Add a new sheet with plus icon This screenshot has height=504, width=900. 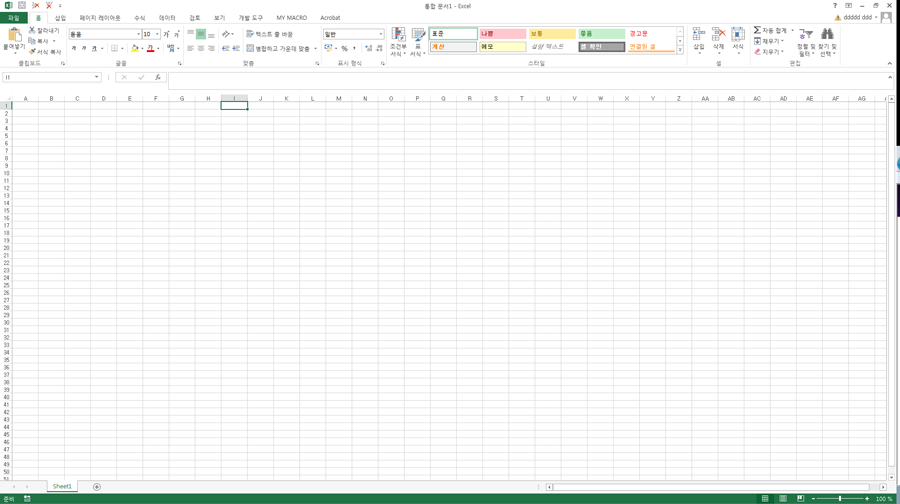click(x=96, y=487)
